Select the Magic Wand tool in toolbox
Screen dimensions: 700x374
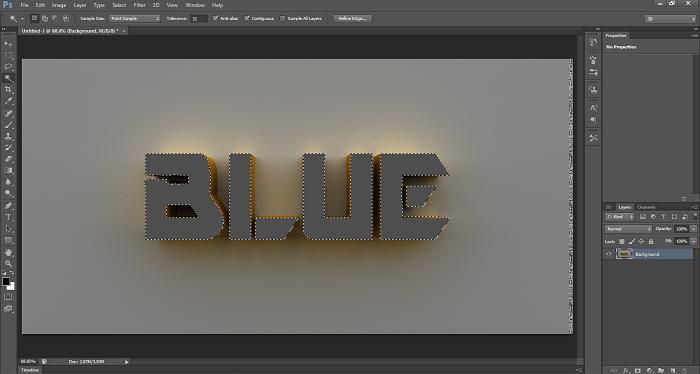[8, 79]
